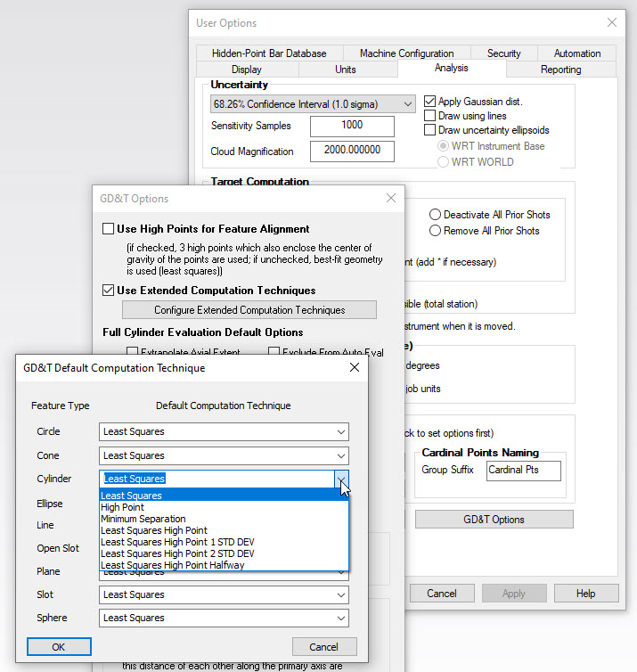The image size is (637, 672).
Task: Choose High Point in Cylinder list
Action: (x=224, y=507)
